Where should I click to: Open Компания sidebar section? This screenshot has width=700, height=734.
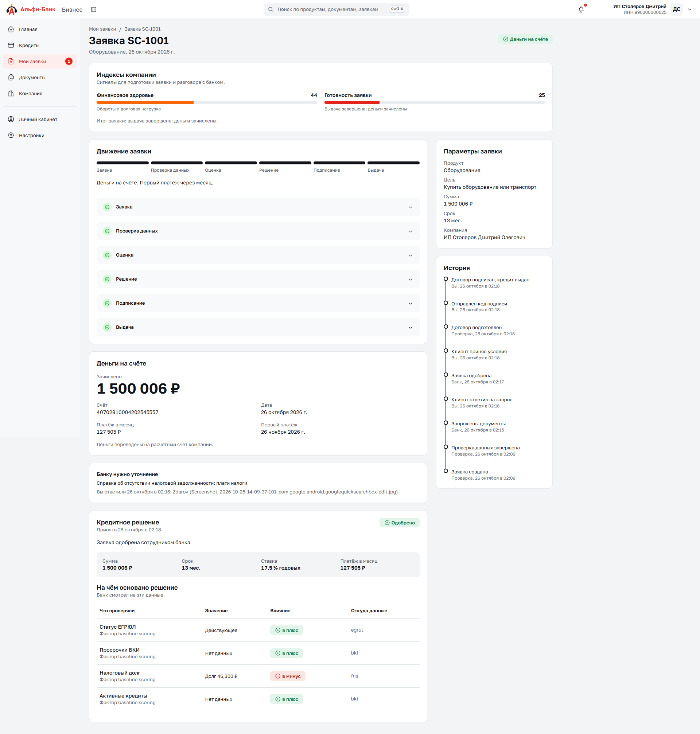[40, 93]
